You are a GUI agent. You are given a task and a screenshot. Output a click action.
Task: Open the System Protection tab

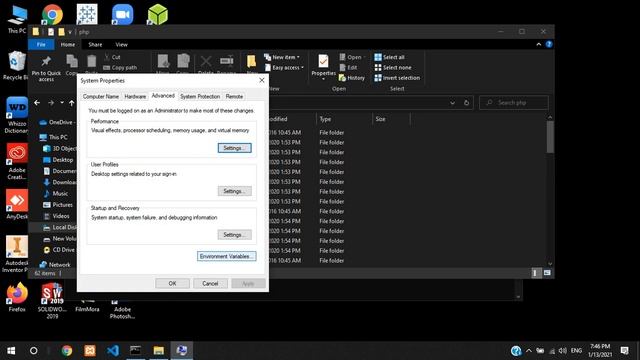click(x=200, y=96)
